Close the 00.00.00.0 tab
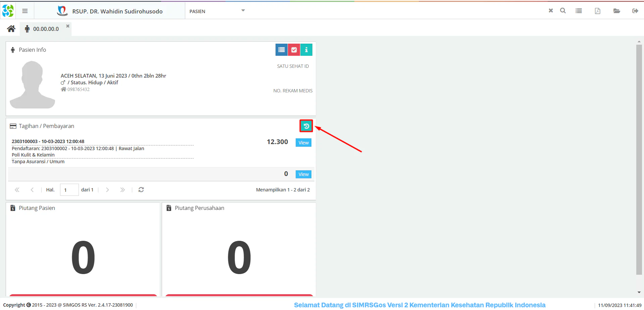The image size is (644, 310). tap(68, 26)
